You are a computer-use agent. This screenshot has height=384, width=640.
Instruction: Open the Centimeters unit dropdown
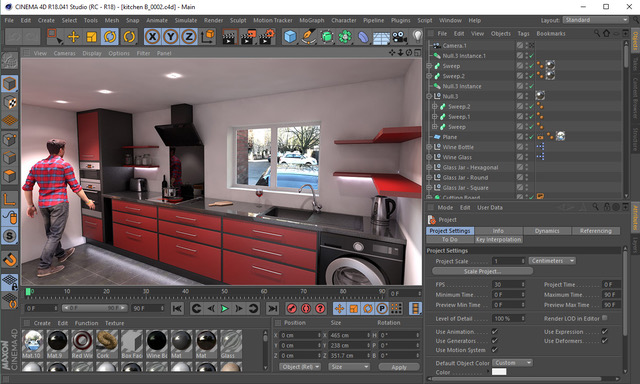click(x=552, y=261)
